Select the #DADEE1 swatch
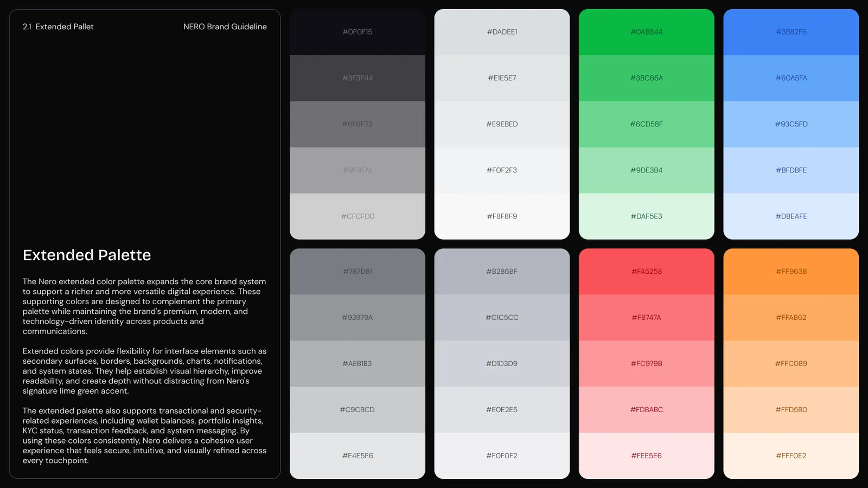This screenshot has height=488, width=868. point(502,32)
